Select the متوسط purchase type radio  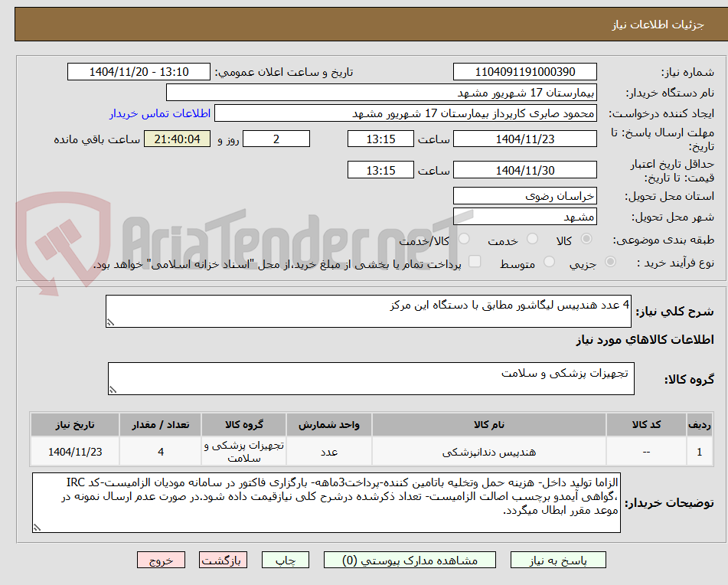coord(549,261)
